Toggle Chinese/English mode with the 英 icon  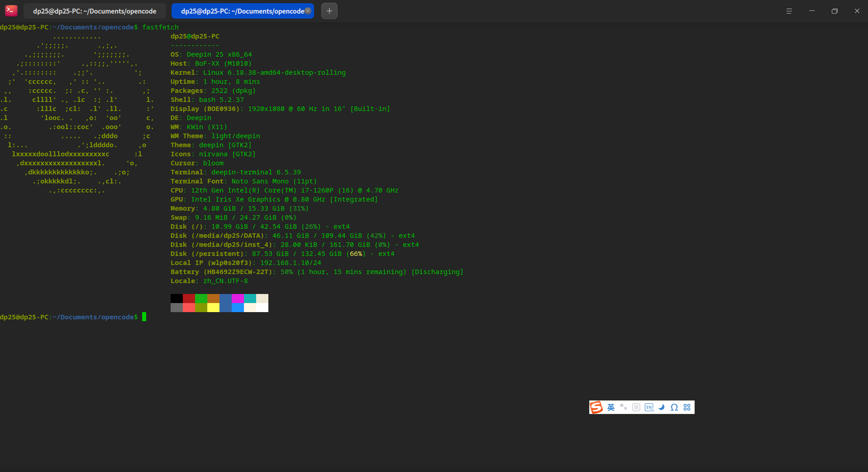[x=611, y=407]
